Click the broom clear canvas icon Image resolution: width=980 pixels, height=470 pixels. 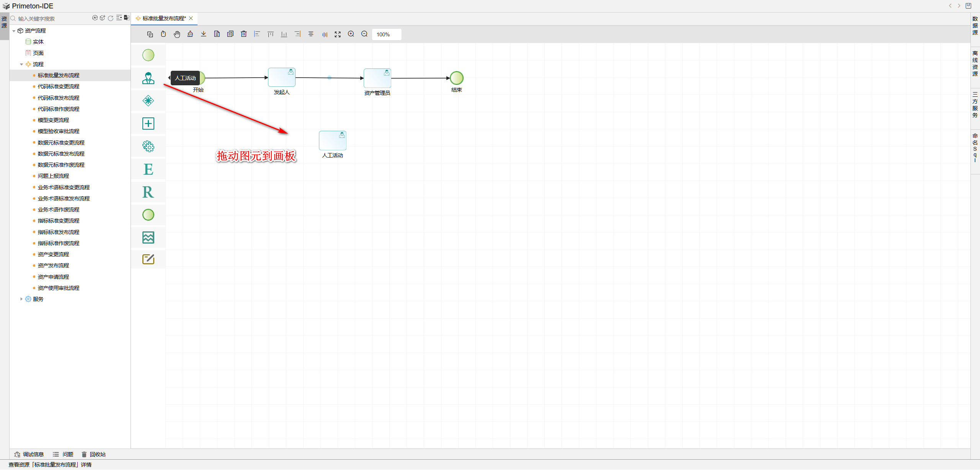pos(190,34)
